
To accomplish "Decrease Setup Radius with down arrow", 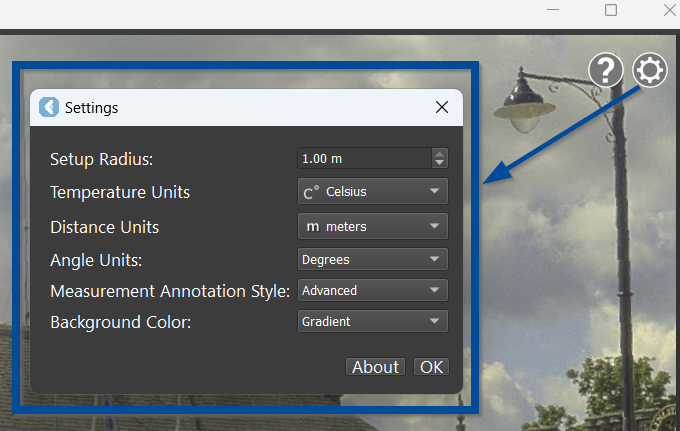I will click(439, 163).
